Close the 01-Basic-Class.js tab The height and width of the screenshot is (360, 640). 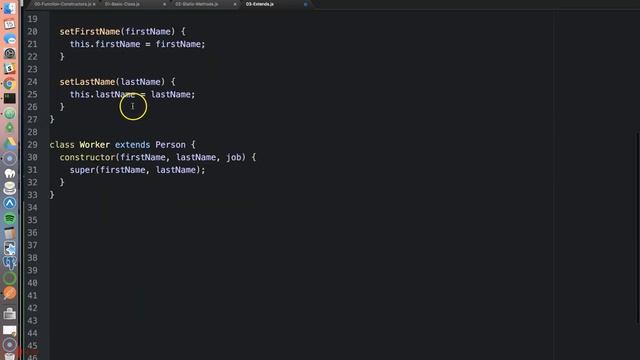164,4
